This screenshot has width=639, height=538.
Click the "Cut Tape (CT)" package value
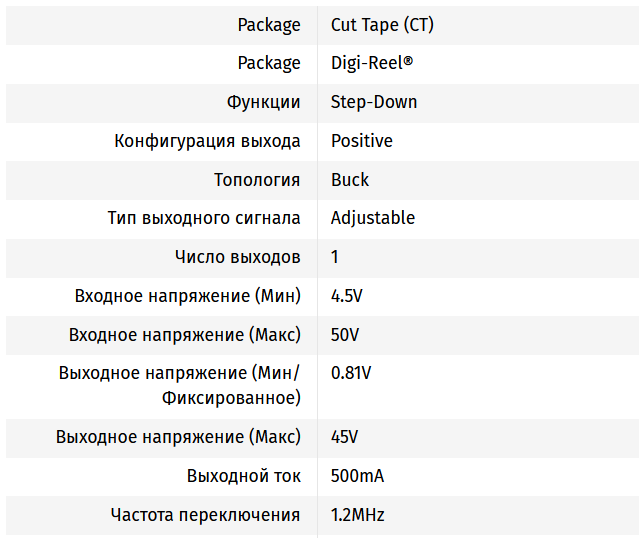click(382, 25)
